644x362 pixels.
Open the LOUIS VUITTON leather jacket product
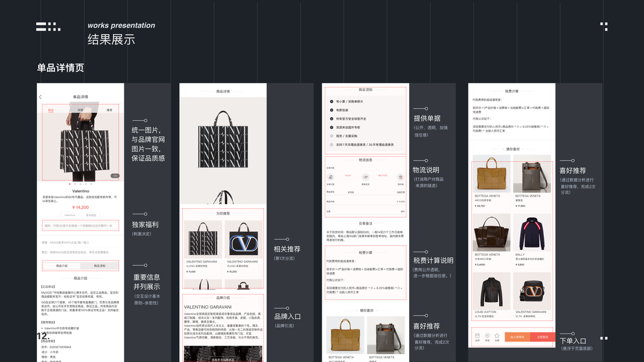[x=491, y=295]
